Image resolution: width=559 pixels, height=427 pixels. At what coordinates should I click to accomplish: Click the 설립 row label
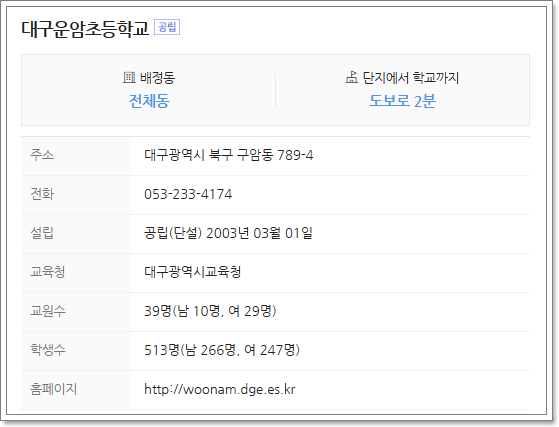(42, 233)
